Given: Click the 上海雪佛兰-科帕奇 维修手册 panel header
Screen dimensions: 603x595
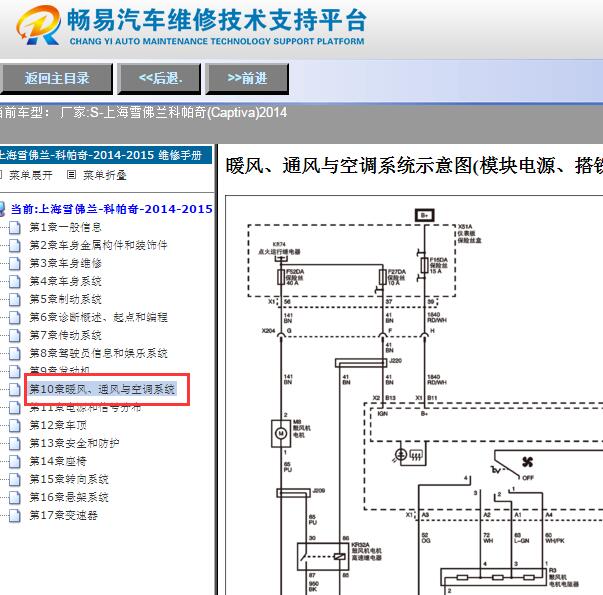Looking at the screenshot, I should point(105,155).
